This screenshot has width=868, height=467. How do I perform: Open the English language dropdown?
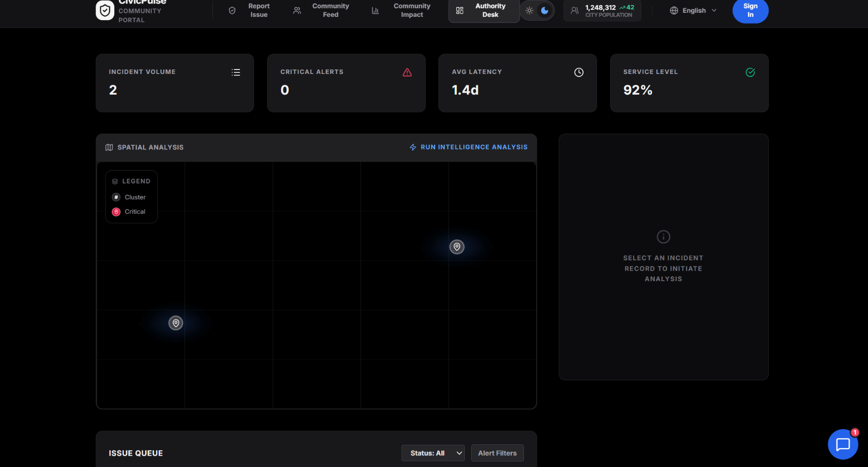pyautogui.click(x=693, y=10)
